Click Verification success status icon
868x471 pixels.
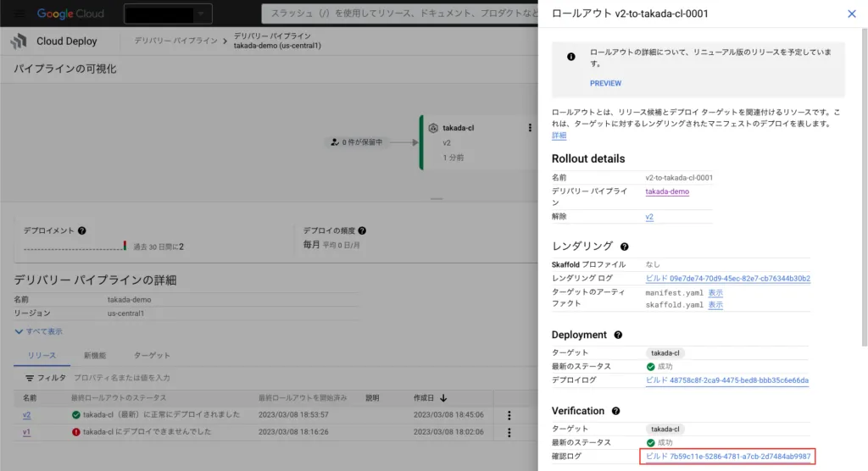(650, 443)
